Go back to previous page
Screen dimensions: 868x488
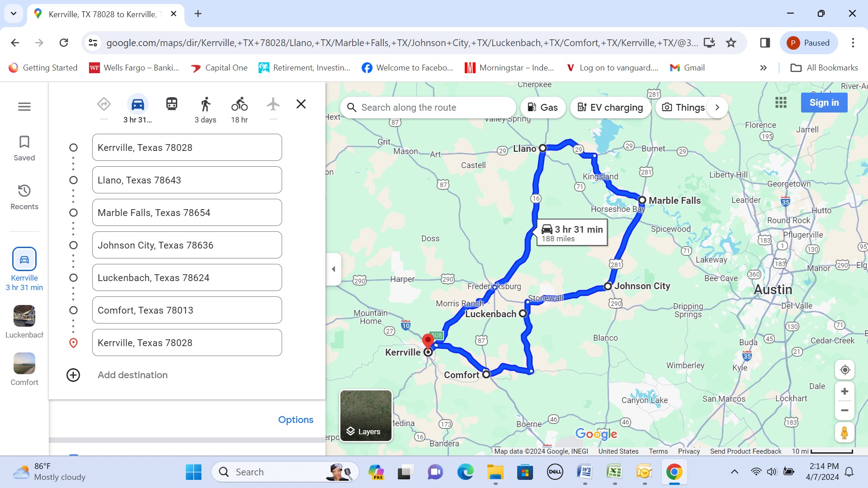[x=15, y=43]
